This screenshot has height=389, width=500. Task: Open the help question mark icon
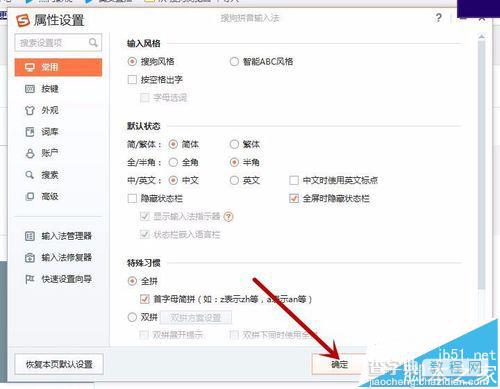pos(439,17)
